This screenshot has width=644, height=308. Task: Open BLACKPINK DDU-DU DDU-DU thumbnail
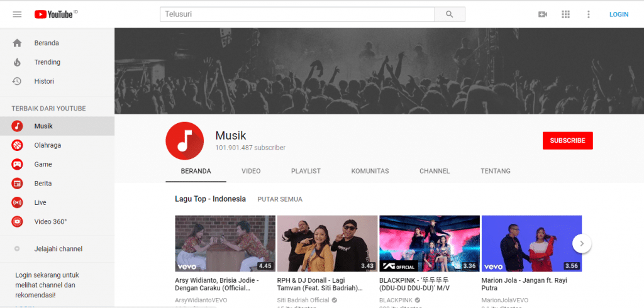tap(430, 243)
